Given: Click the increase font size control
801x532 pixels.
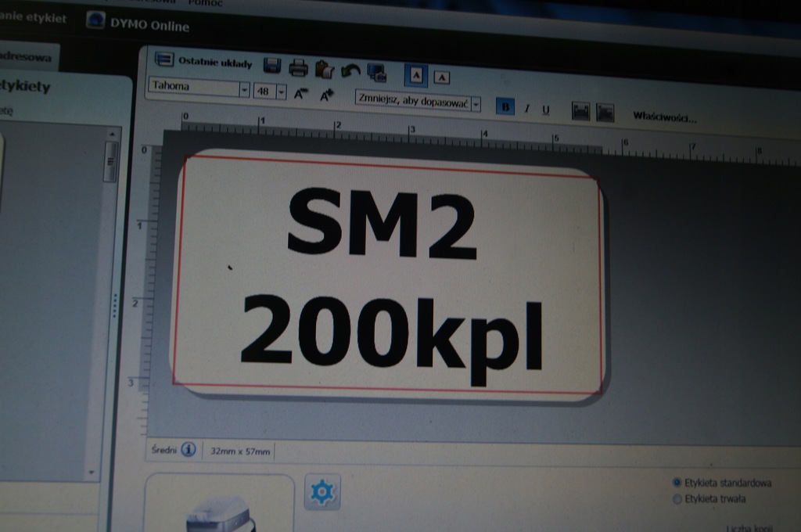Looking at the screenshot, I should [324, 95].
